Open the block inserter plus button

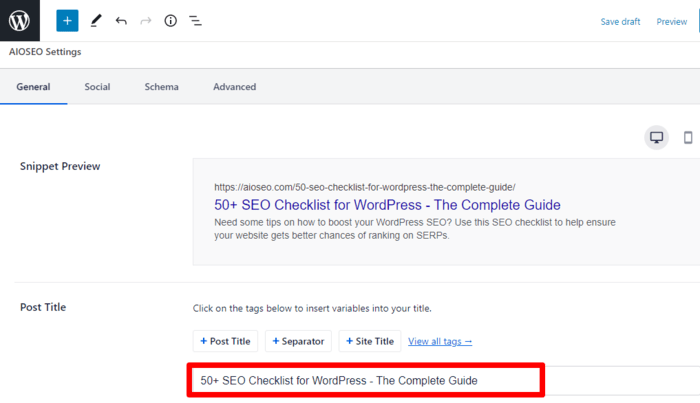coord(67,21)
